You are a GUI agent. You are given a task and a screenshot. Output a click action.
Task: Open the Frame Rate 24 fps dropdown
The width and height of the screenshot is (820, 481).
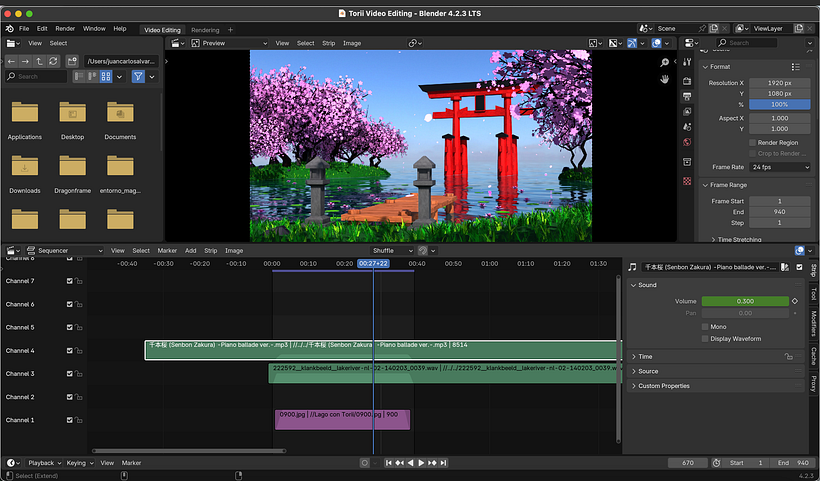780,167
